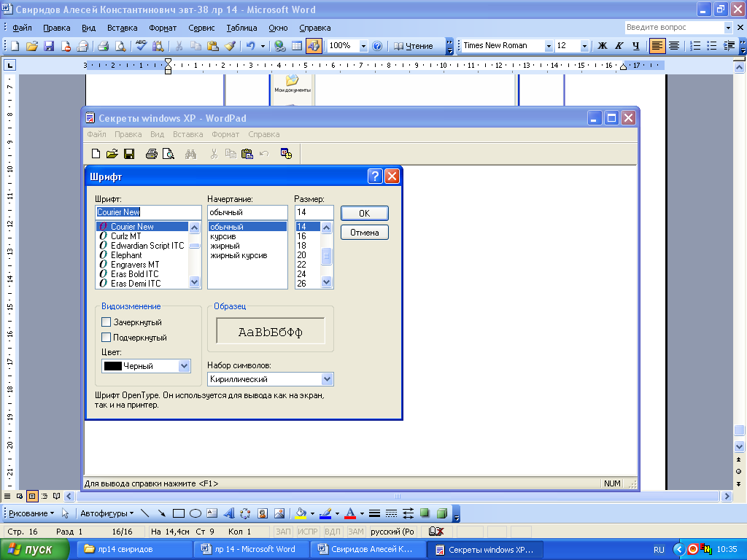Open Print Preview in Word toolbar

tap(120, 46)
